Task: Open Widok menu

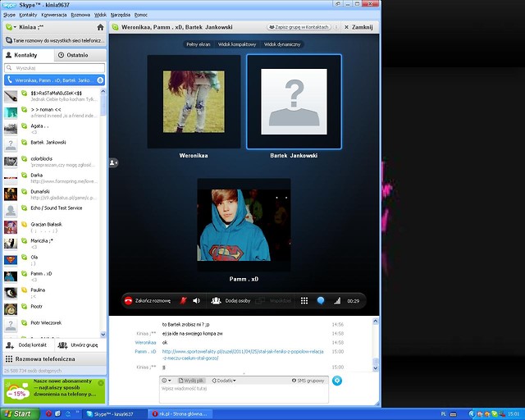Action: (x=100, y=15)
